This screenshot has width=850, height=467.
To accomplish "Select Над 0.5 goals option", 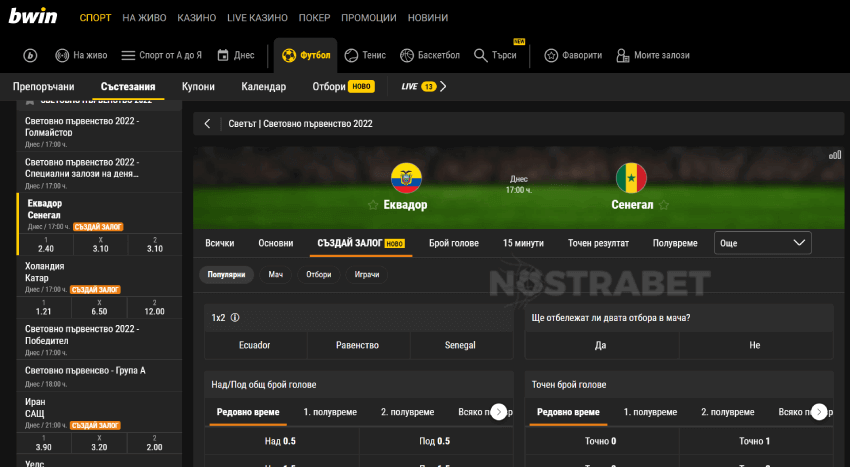I will point(281,441).
